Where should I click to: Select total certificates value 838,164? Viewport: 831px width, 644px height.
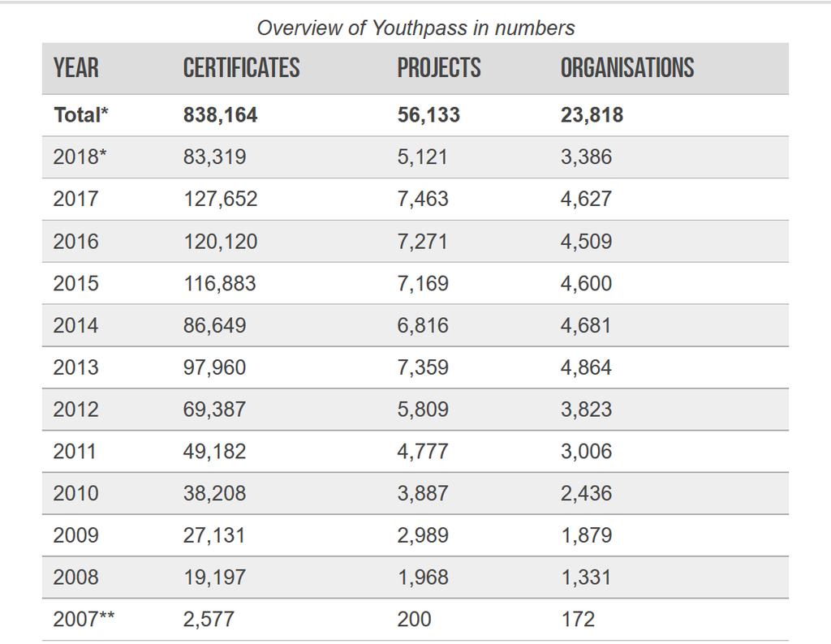click(220, 115)
